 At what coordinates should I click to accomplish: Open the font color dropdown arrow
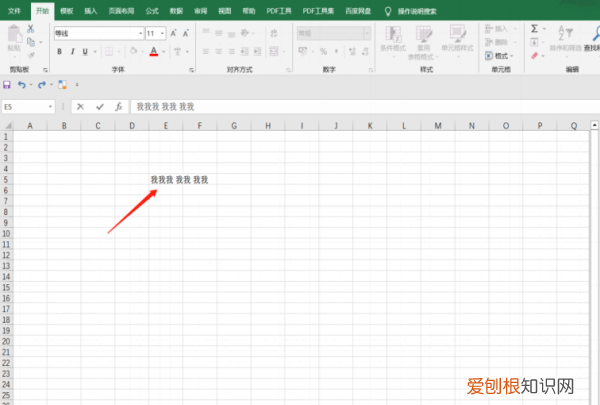click(x=163, y=51)
